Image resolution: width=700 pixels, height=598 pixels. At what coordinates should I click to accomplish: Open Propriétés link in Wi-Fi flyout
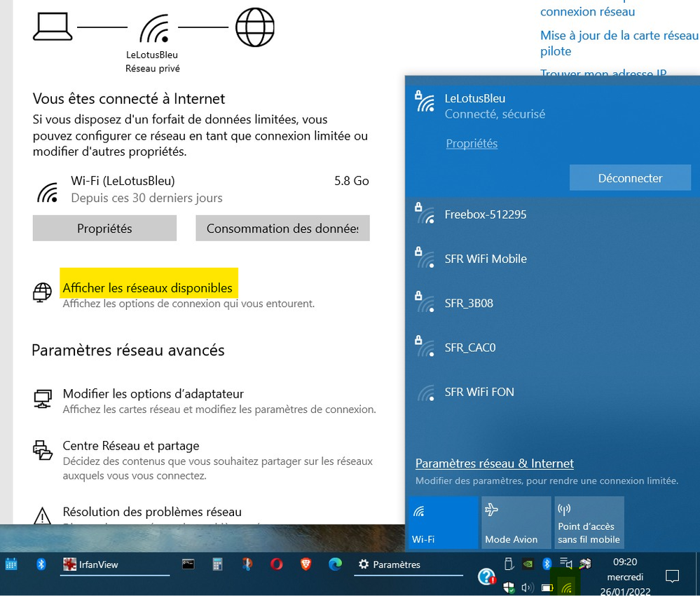pyautogui.click(x=472, y=143)
